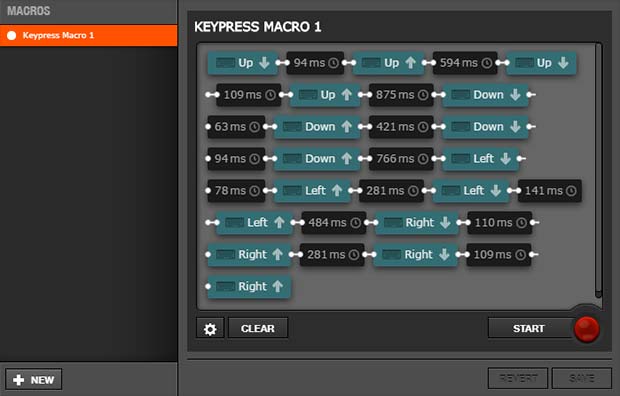Select the Up release block before 875 ms
The height and width of the screenshot is (396, 620).
pos(325,95)
